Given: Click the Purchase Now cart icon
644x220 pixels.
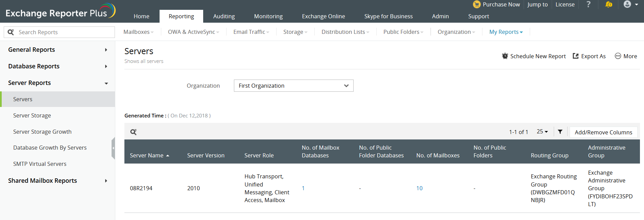Looking at the screenshot, I should 477,4.
